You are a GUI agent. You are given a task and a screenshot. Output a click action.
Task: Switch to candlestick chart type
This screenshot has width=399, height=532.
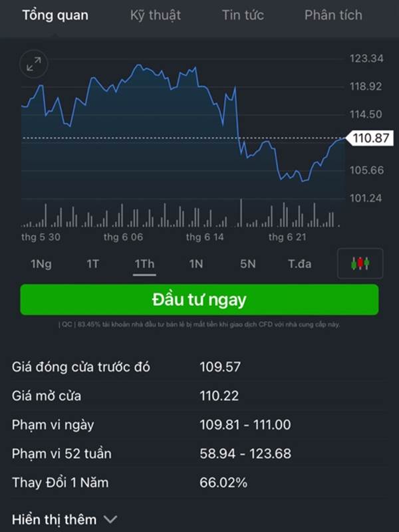(x=360, y=263)
